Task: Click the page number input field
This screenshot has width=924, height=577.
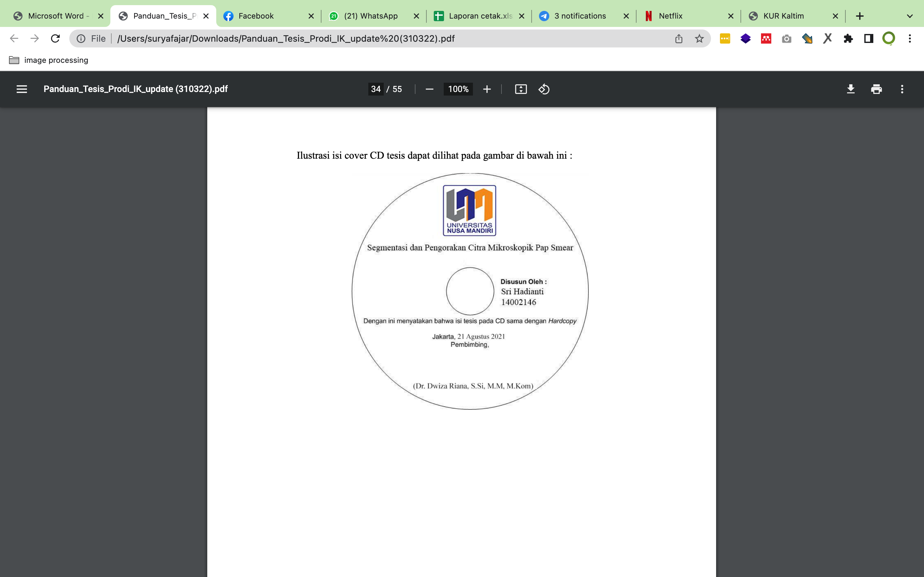Action: click(376, 89)
